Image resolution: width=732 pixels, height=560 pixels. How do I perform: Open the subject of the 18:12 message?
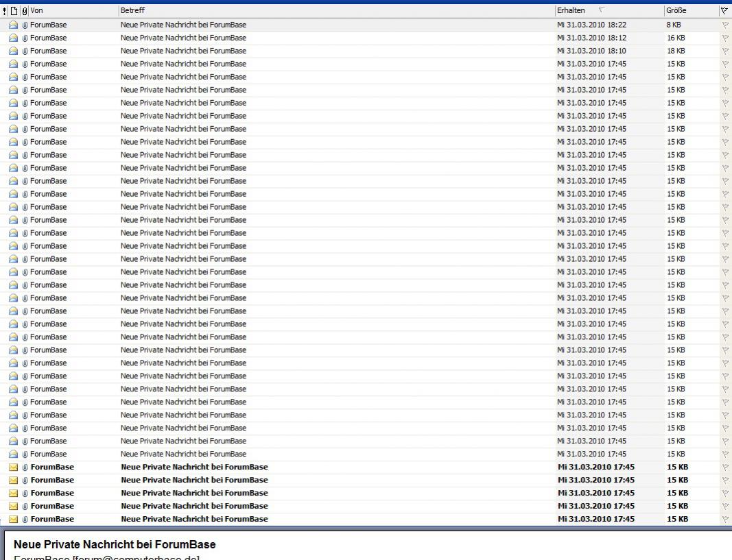coord(183,38)
